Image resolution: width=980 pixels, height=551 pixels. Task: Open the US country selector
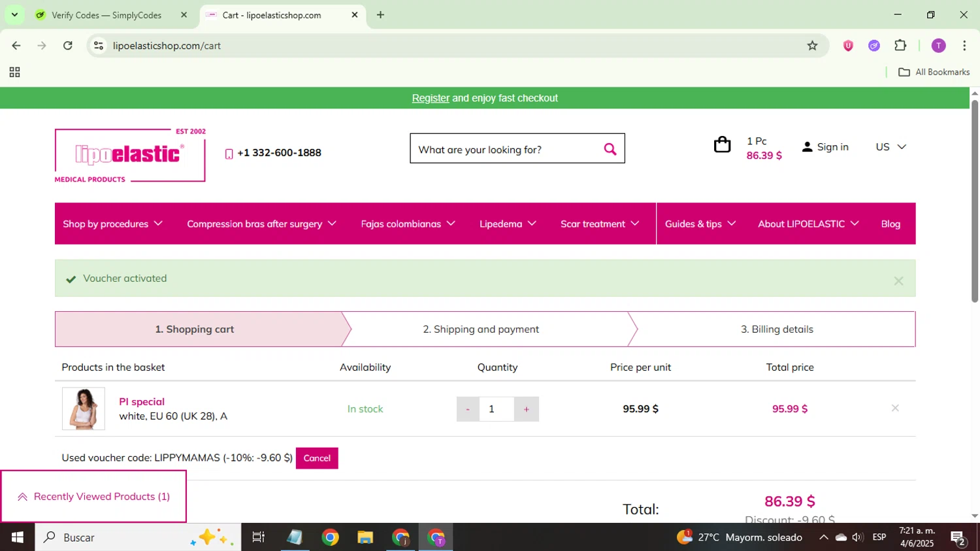point(890,147)
